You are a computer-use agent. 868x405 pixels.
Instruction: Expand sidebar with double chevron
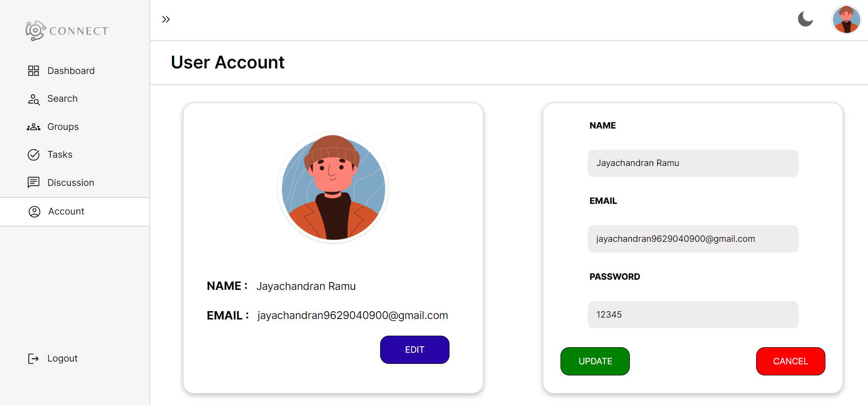point(166,19)
